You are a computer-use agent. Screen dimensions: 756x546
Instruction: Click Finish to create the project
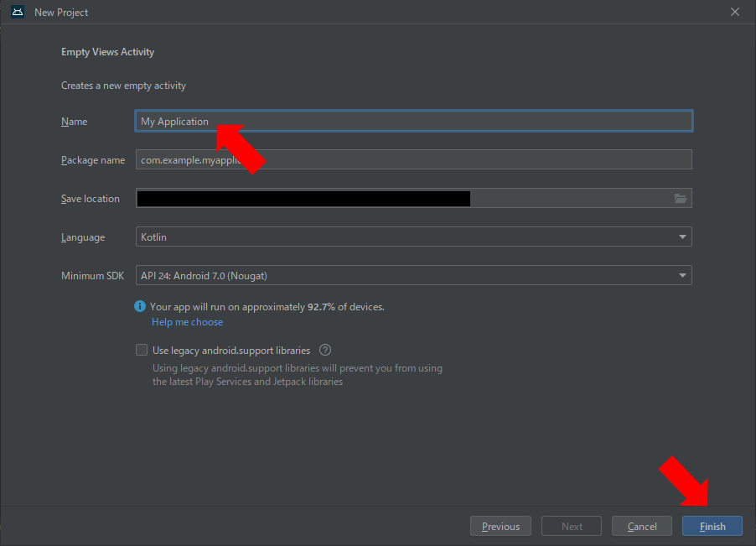pos(712,526)
